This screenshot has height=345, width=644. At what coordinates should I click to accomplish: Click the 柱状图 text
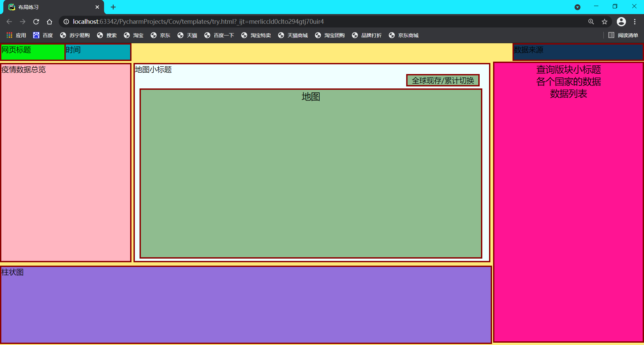(12, 272)
